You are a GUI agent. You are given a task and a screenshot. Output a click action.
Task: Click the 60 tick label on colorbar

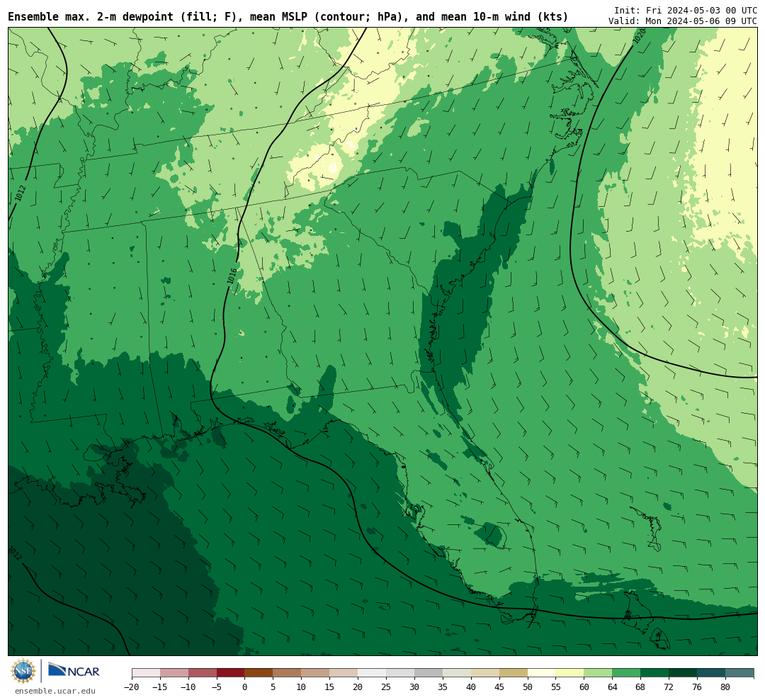point(584,687)
